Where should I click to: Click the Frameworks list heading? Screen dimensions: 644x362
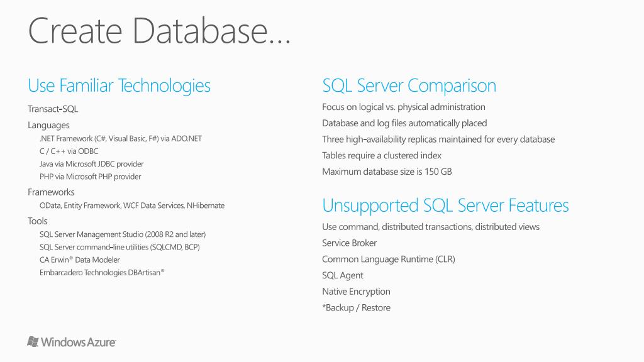click(51, 192)
